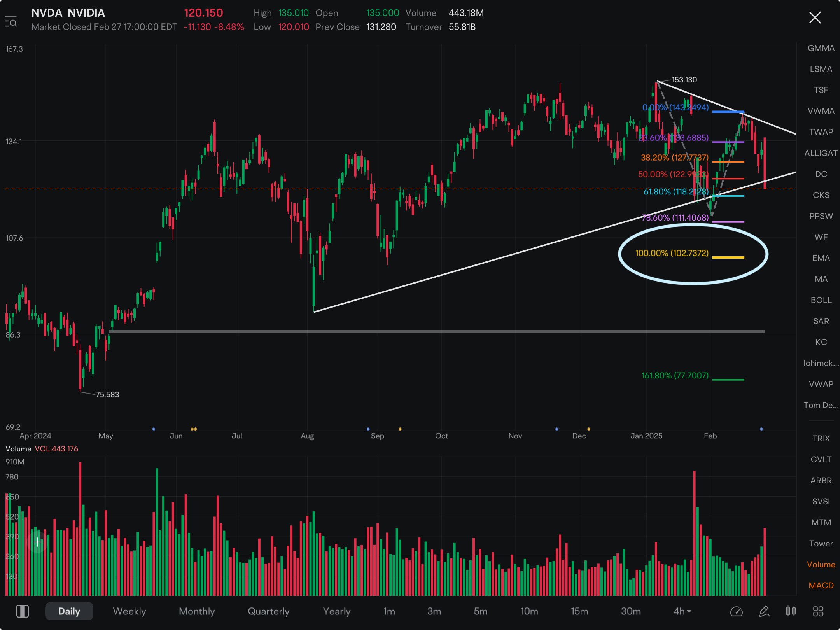Open the speed gauge indicator icon
Screen dimensions: 840x630
coord(736,611)
